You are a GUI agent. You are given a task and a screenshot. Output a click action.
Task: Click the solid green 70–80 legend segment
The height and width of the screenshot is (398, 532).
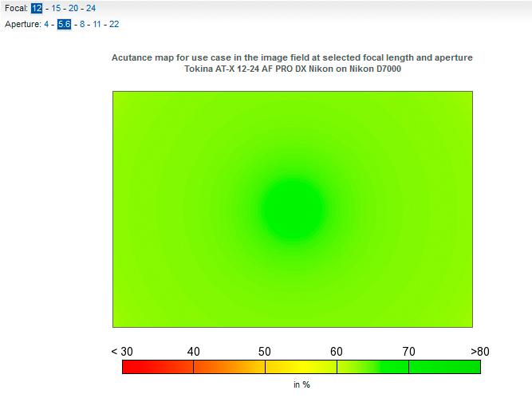click(445, 367)
